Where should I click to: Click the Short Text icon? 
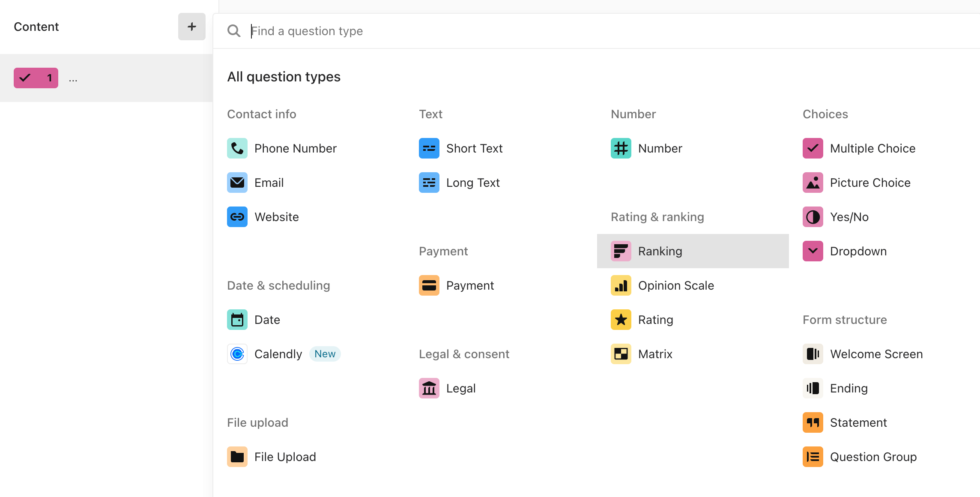pyautogui.click(x=429, y=148)
